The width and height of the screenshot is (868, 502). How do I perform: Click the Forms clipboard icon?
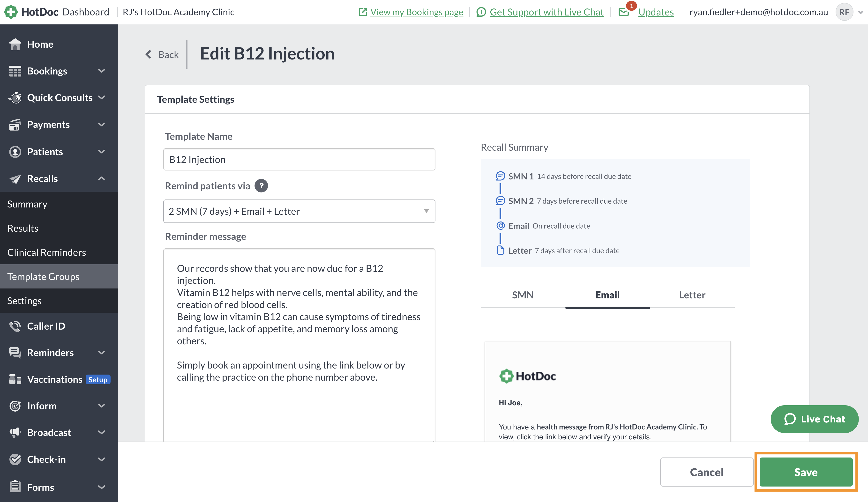[x=15, y=487]
